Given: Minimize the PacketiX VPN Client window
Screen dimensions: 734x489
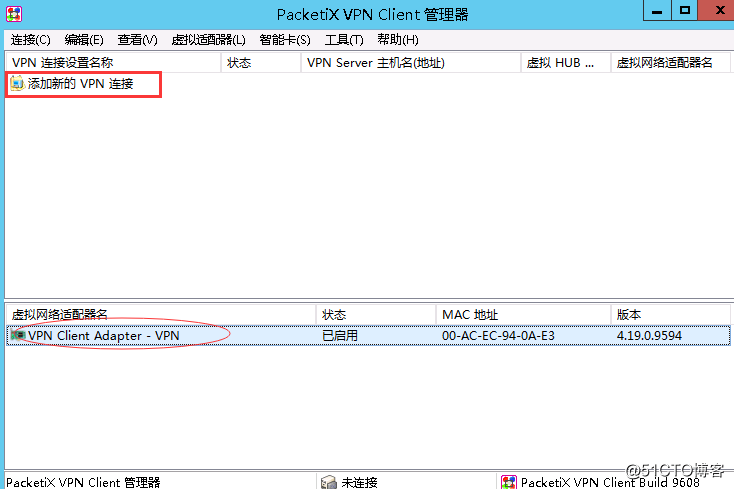Looking at the screenshot, I should tap(657, 10).
